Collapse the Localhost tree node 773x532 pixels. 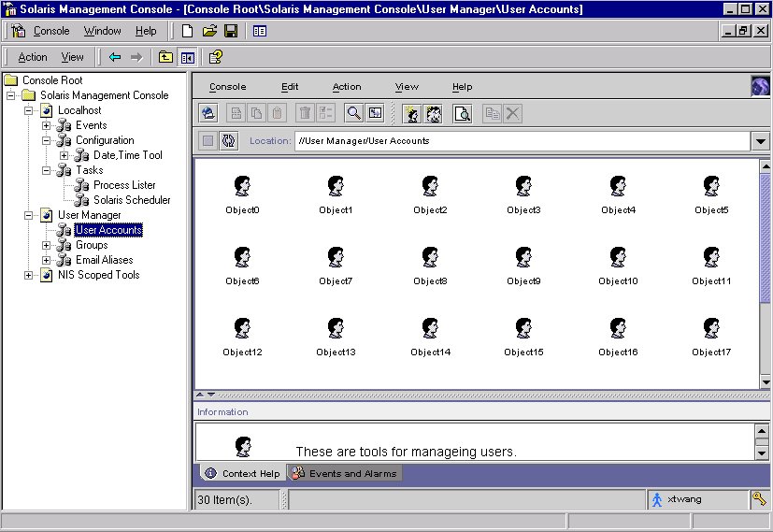click(29, 110)
